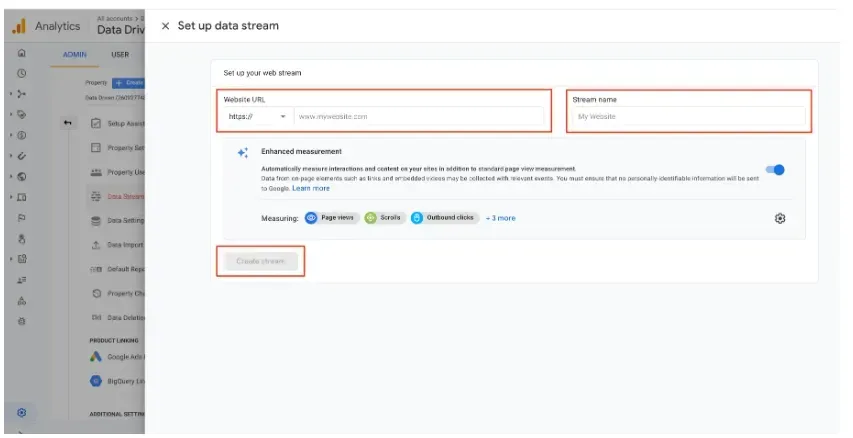Click the Website URL input field
This screenshot has width=853, height=438.
[418, 116]
